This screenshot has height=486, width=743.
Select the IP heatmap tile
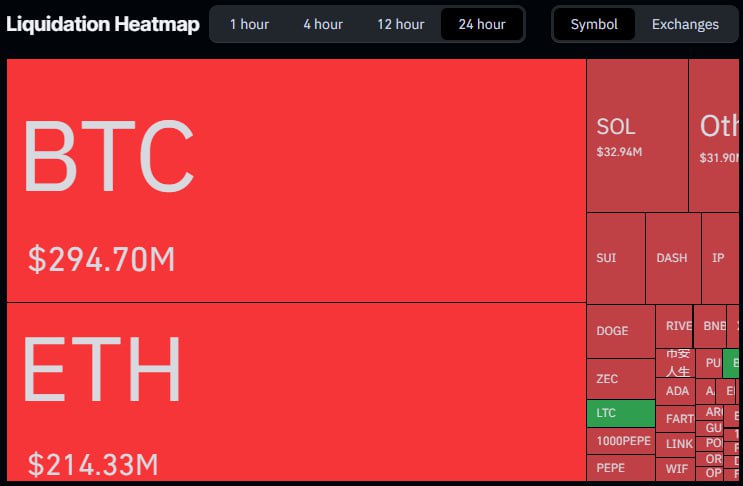[719, 258]
